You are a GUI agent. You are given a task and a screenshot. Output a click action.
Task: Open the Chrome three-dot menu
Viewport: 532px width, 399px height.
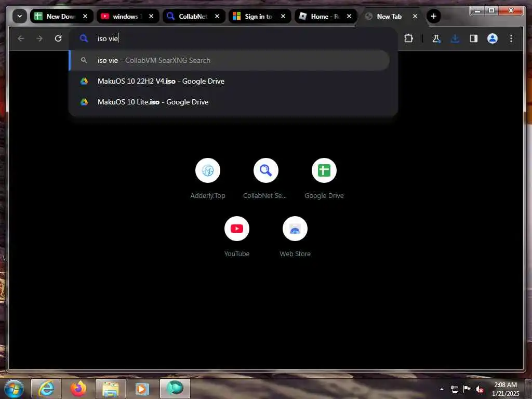511,38
